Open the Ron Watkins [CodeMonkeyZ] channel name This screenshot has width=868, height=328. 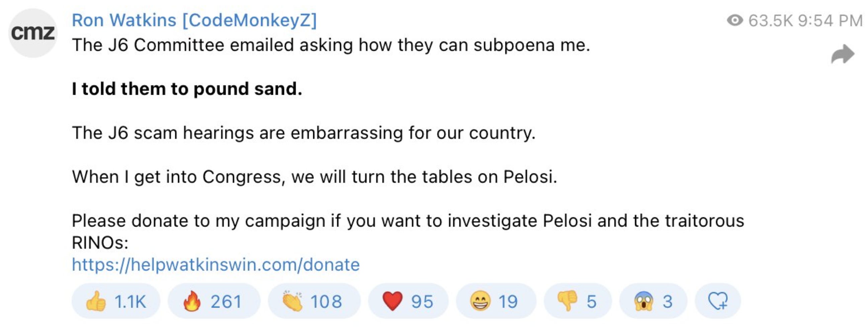point(194,20)
